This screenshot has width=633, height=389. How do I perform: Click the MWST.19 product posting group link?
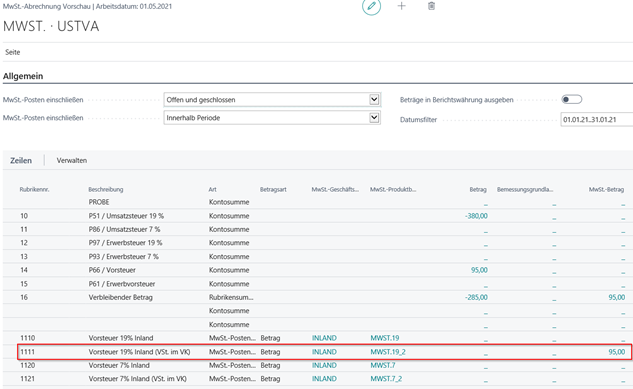pyautogui.click(x=385, y=338)
